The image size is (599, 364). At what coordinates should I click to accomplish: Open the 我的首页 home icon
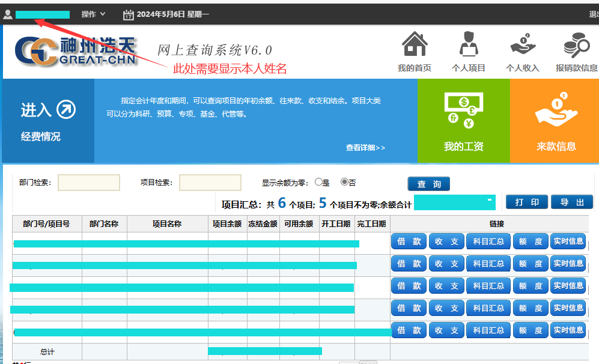pyautogui.click(x=415, y=45)
